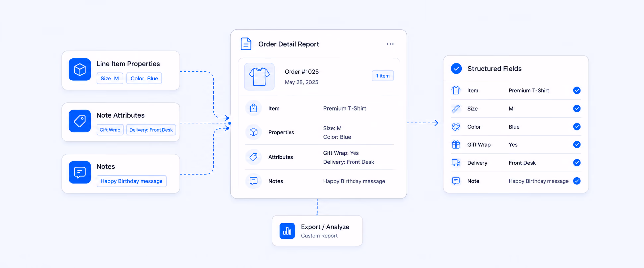Viewport: 644px width, 268px height.
Task: Click the May 28, 2025 order date
Action: point(301,82)
